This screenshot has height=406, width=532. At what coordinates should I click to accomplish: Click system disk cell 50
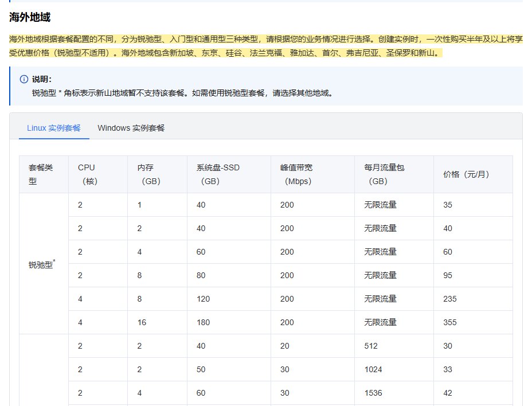tap(229, 370)
